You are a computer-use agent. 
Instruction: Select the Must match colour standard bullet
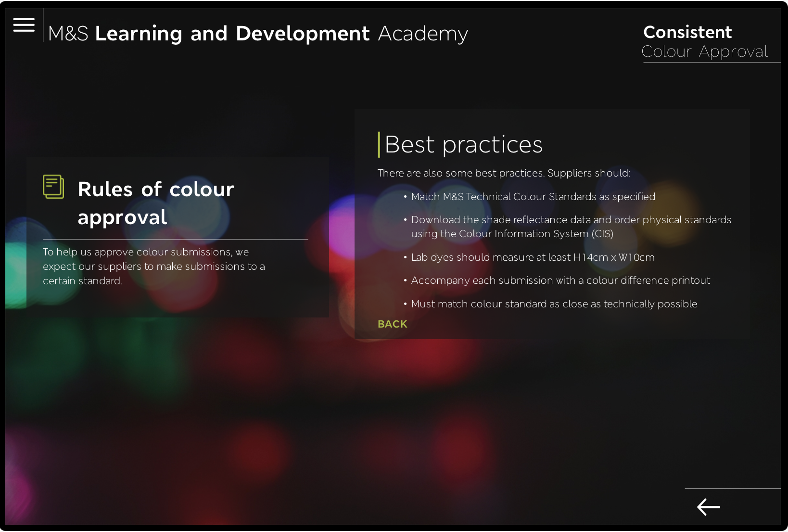[554, 304]
